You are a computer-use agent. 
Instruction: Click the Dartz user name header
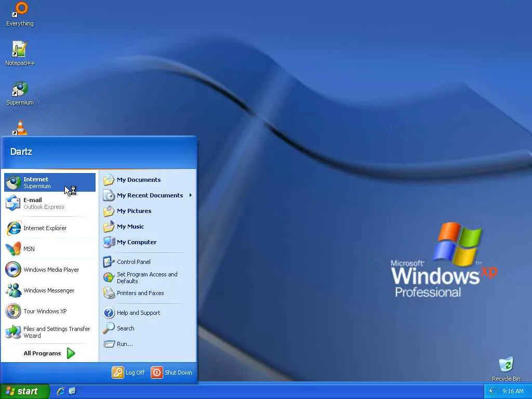coord(21,151)
